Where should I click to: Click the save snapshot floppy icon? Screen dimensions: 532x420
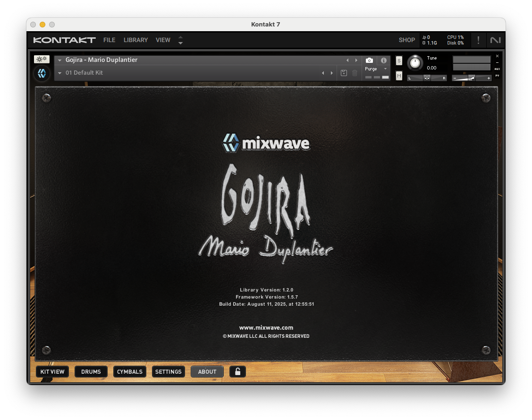pos(344,73)
